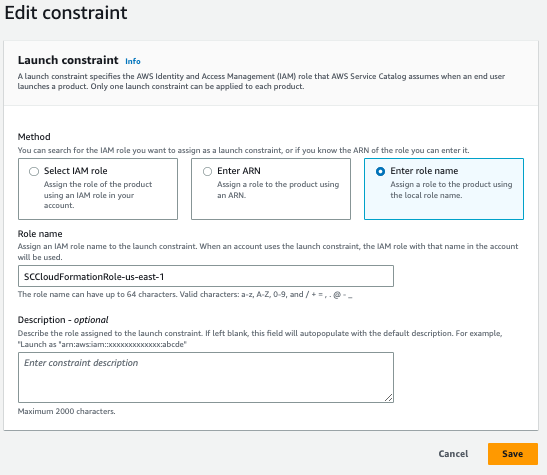The image size is (547, 475).
Task: Select the 'Select IAM role' radio button
Action: tap(34, 172)
